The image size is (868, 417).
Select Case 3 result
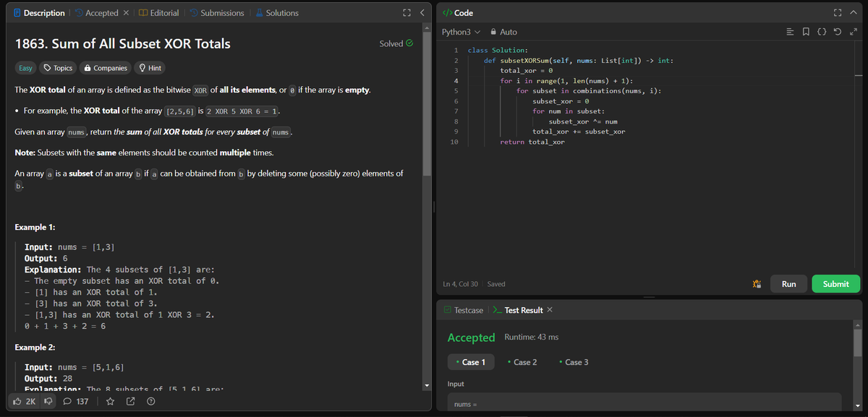[574, 362]
